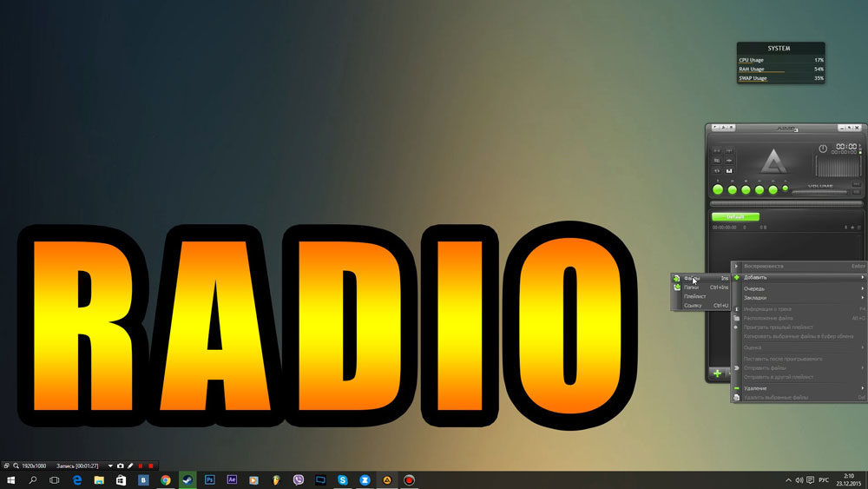Adjust the AIMP volume slider
Viewport: 868px width, 489px height.
tap(820, 192)
